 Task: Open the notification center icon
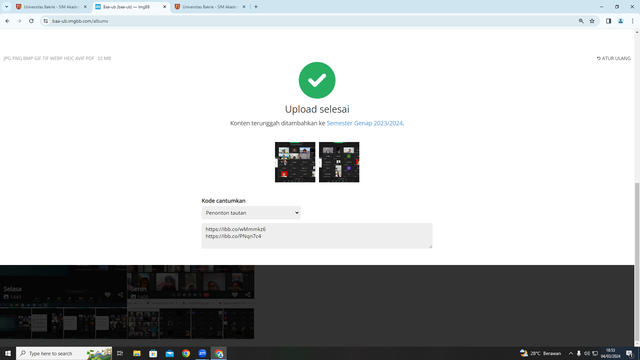(629, 353)
